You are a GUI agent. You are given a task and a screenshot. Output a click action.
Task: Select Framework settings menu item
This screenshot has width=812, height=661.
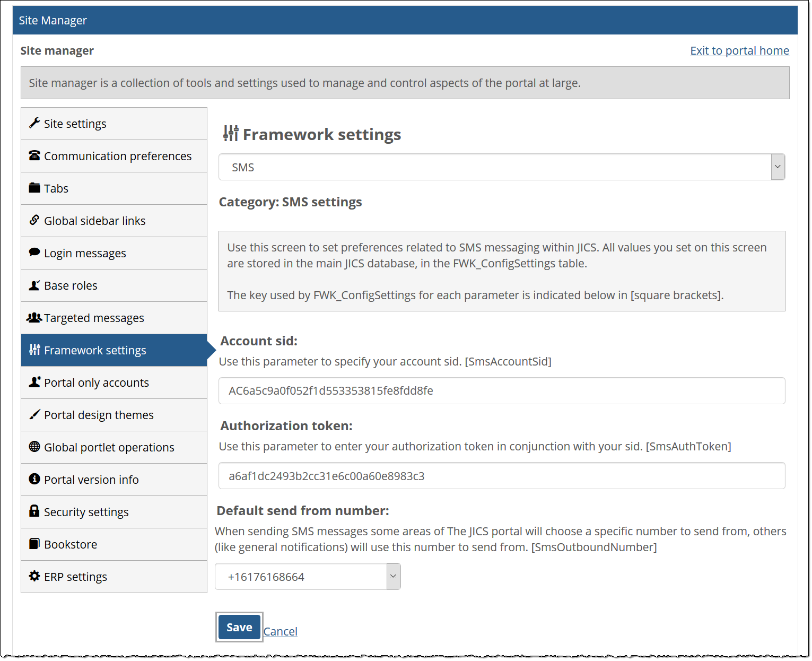click(114, 350)
